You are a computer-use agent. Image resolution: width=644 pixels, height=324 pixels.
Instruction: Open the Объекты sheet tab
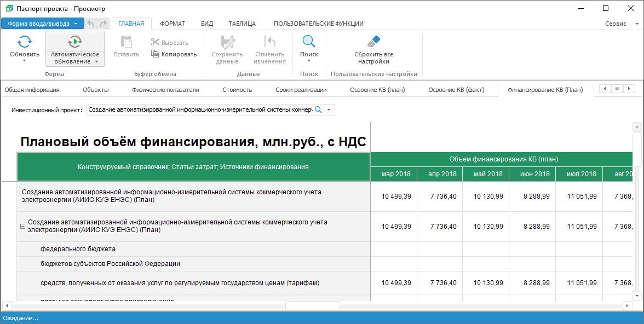tap(96, 90)
